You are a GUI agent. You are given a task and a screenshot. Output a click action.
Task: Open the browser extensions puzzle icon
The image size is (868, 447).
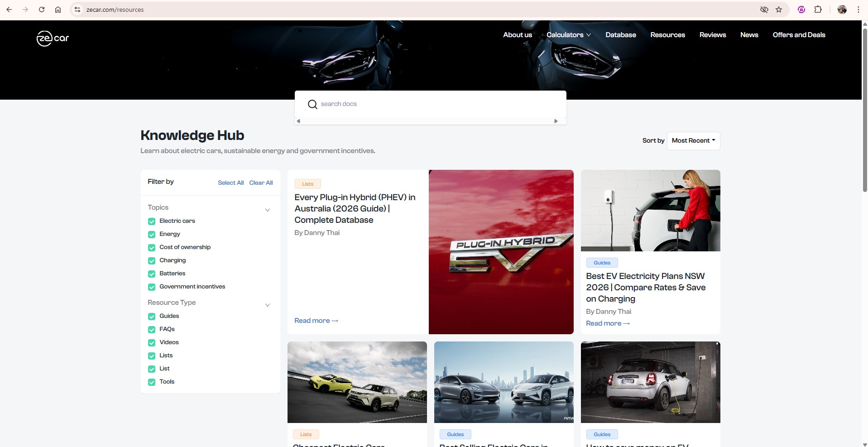pyautogui.click(x=818, y=10)
